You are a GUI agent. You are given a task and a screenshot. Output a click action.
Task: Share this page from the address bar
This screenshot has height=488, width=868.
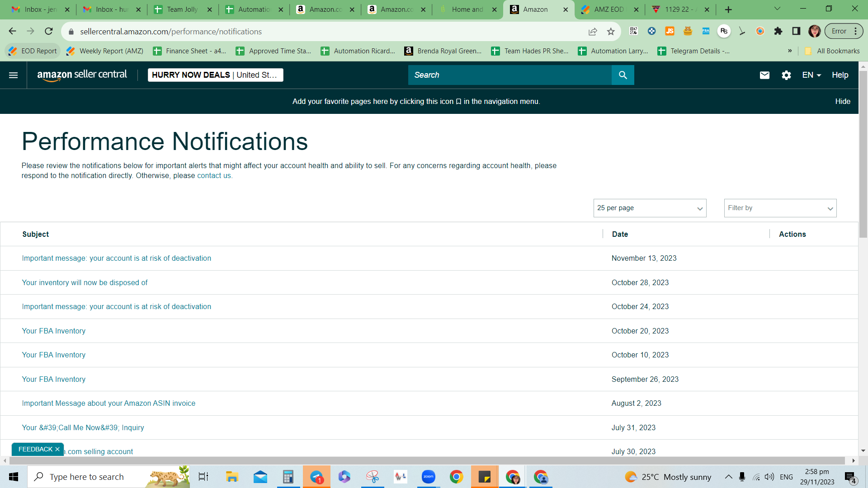tap(593, 31)
